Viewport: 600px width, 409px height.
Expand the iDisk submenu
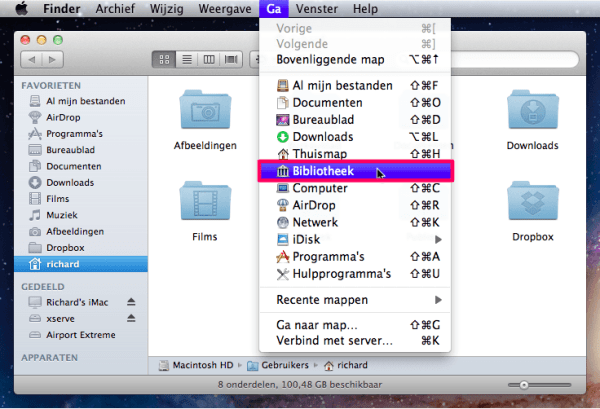(355, 240)
